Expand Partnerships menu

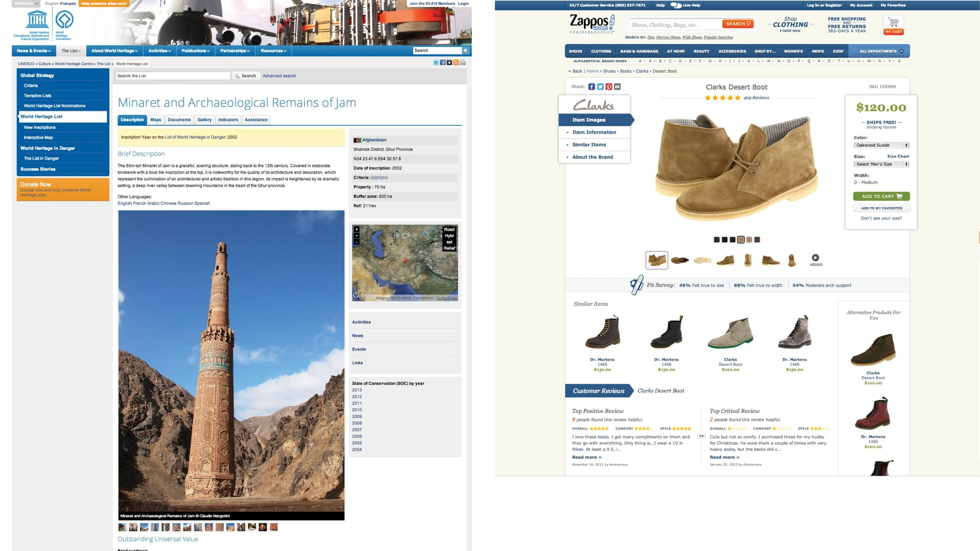235,51
